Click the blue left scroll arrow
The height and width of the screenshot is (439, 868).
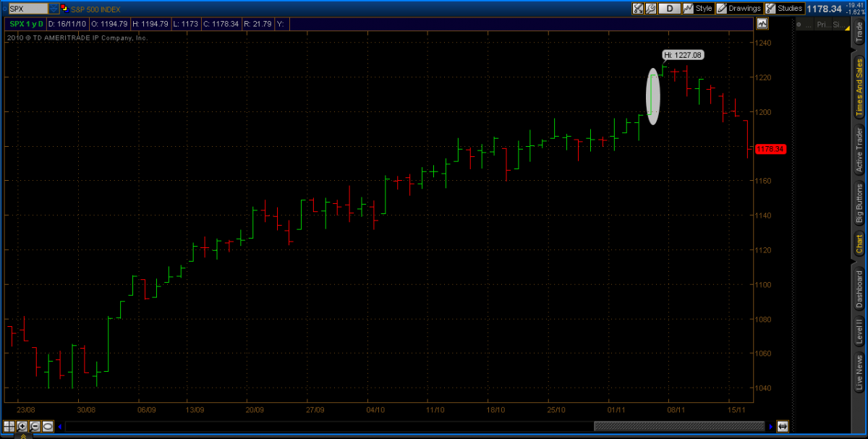point(60,427)
